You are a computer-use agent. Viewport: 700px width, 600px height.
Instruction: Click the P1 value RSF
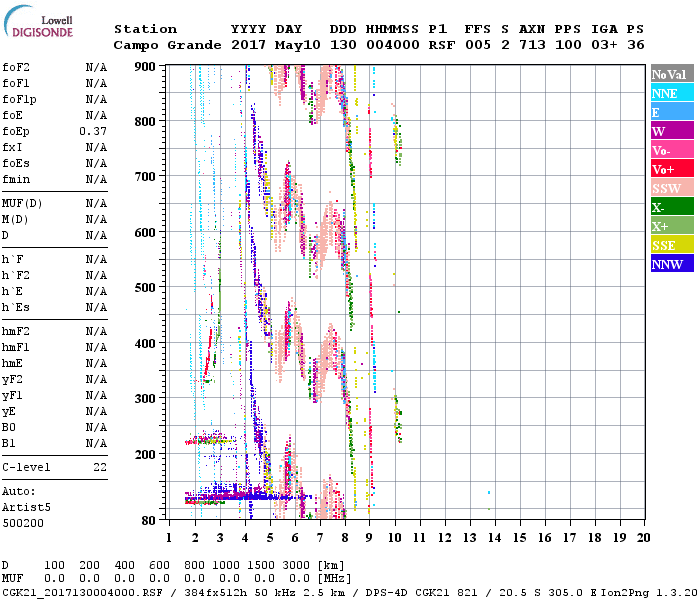(x=442, y=45)
